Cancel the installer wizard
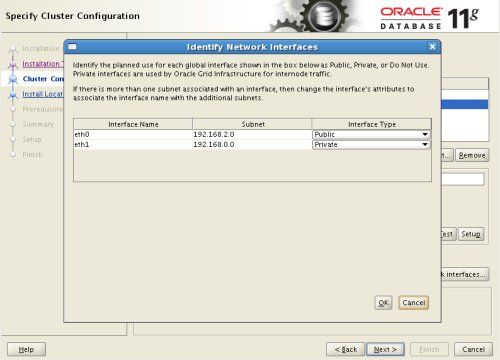Viewport: 500px width, 360px height. [x=473, y=349]
